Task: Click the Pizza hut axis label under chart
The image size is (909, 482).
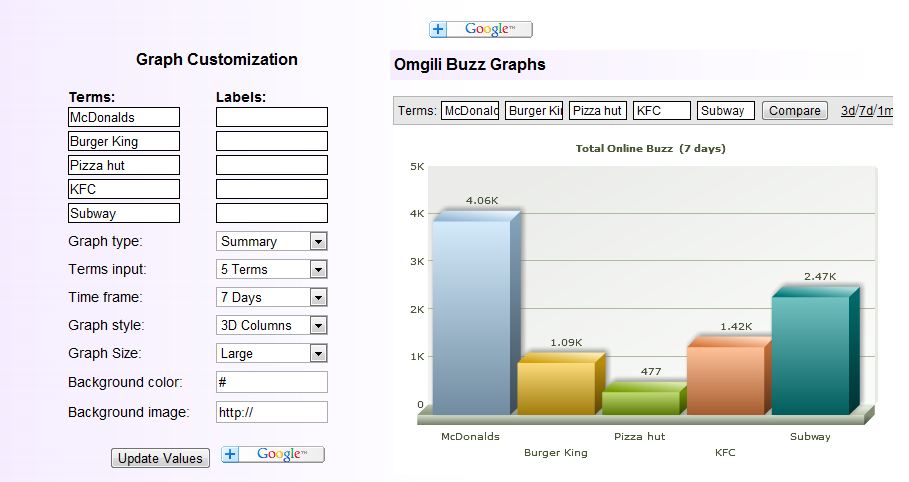Action: [639, 437]
